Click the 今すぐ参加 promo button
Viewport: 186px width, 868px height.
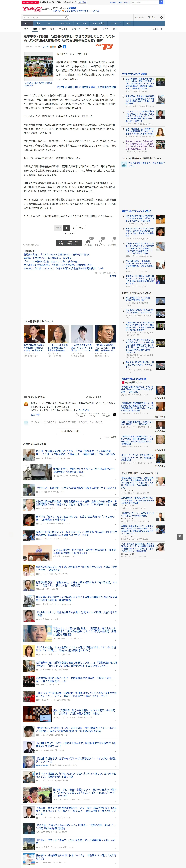pos(82,2)
